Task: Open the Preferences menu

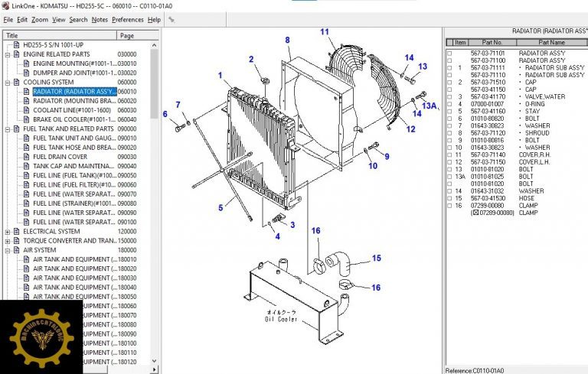Action: coord(128,20)
